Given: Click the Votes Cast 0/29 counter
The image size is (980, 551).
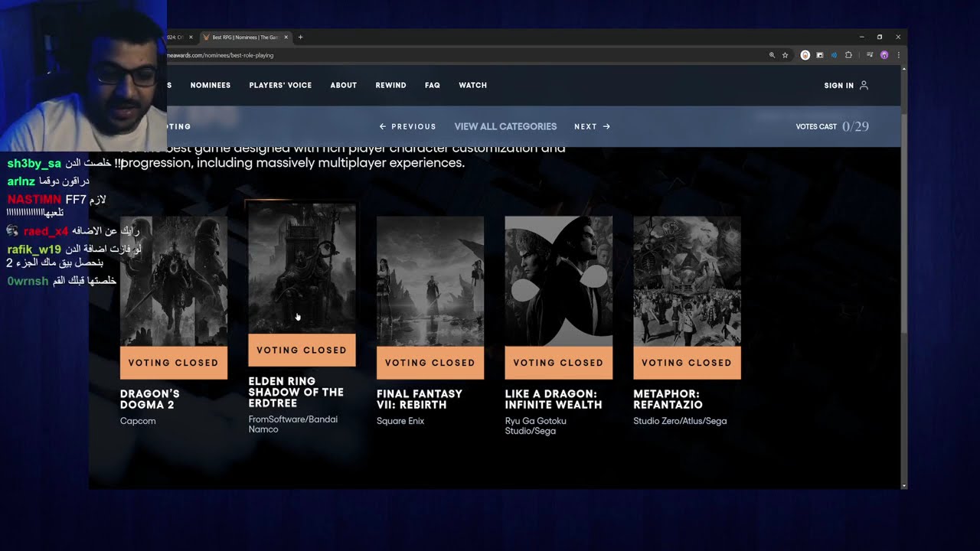Looking at the screenshot, I should (832, 126).
